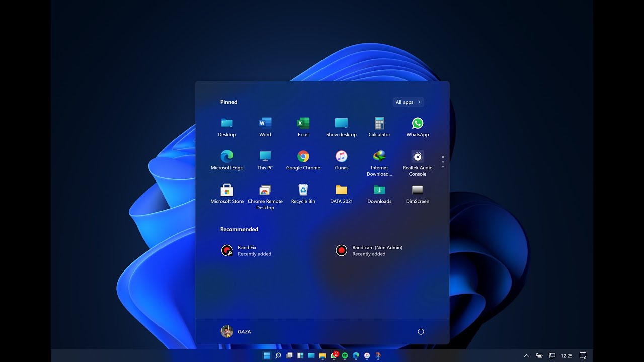Switch to Microsoft Edge on the taskbar

point(356,355)
